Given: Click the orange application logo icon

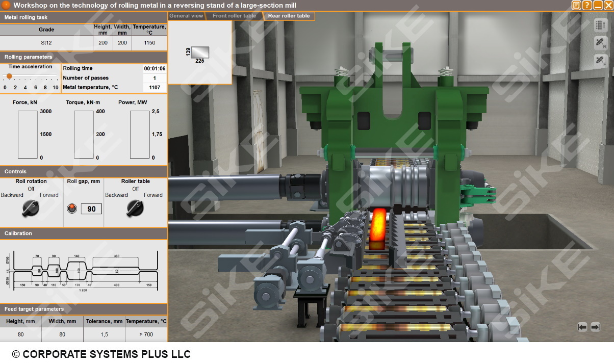Looking at the screenshot, I should point(6,5).
